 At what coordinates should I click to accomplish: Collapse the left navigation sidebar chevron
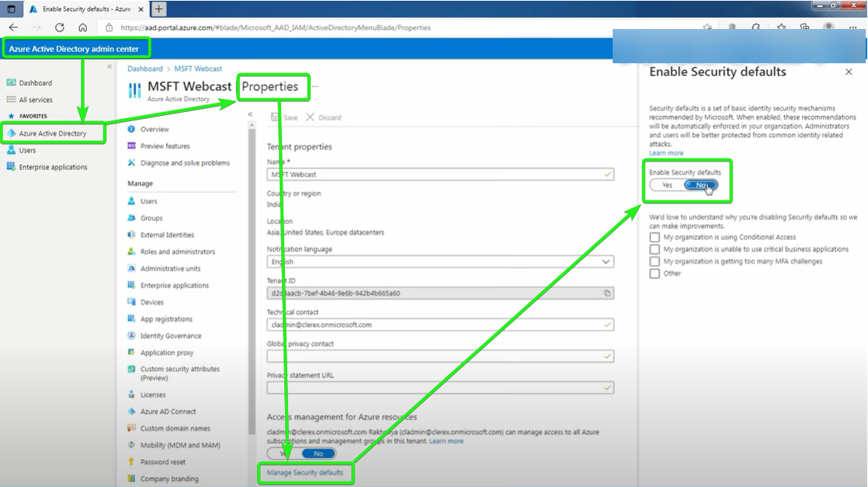[110, 67]
